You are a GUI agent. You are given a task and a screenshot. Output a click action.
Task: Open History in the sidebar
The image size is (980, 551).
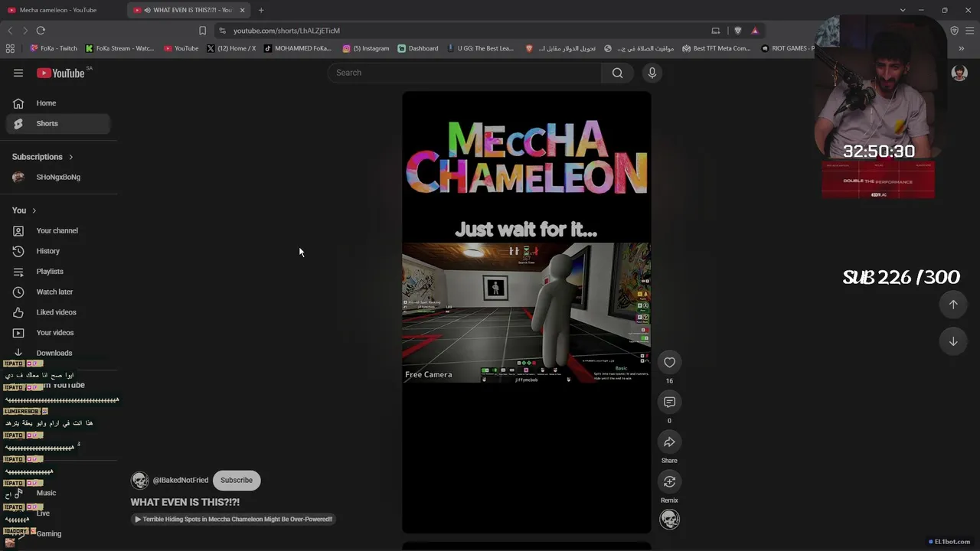(x=58, y=251)
